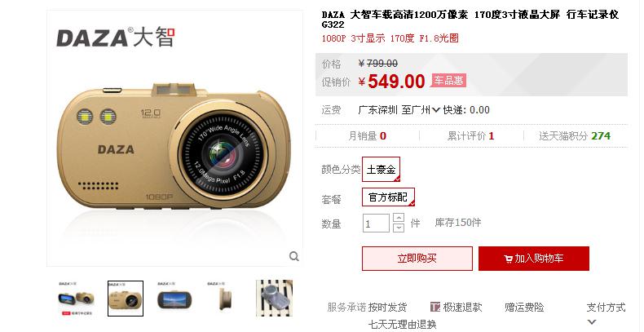Click the magnifier zoom icon on product image
644x332 pixels.
coord(294,256)
